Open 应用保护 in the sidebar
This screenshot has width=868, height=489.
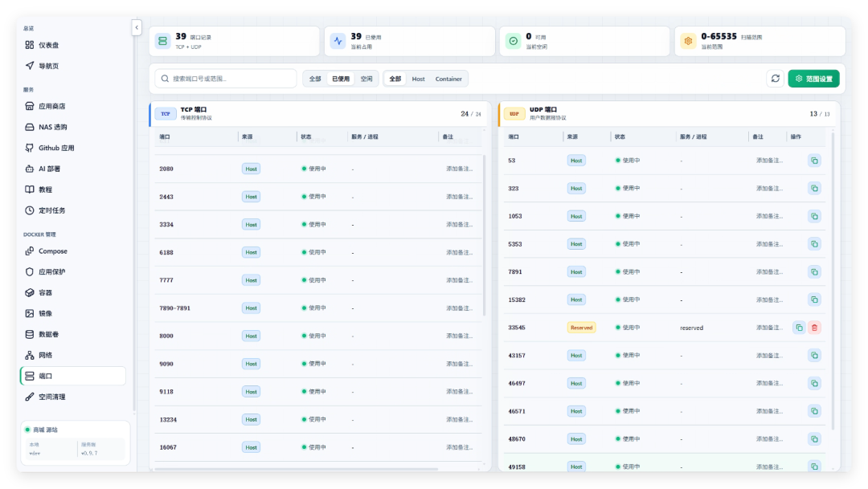pyautogui.click(x=72, y=272)
